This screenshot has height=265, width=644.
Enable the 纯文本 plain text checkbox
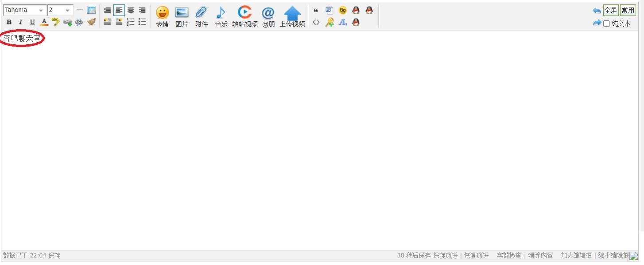(606, 23)
